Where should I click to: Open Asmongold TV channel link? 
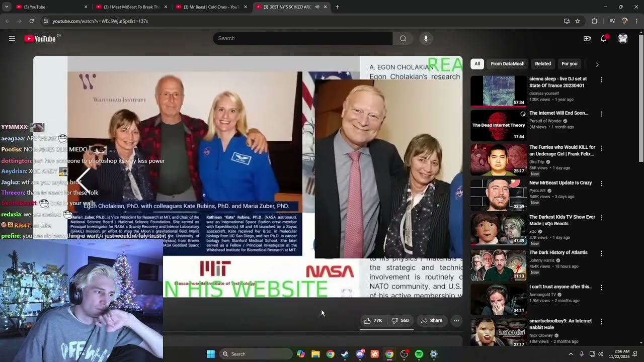(543, 295)
